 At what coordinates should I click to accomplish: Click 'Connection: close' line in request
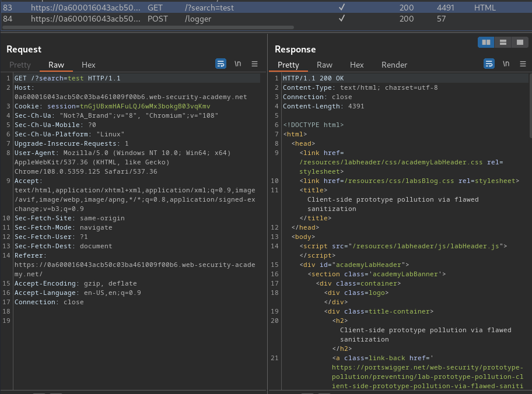pos(49,302)
